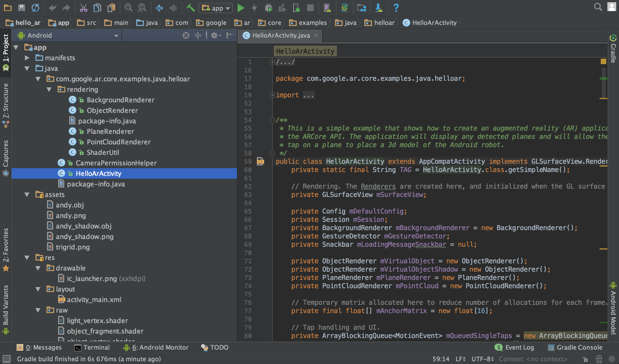Open the Terminal tool window tab

point(92,347)
